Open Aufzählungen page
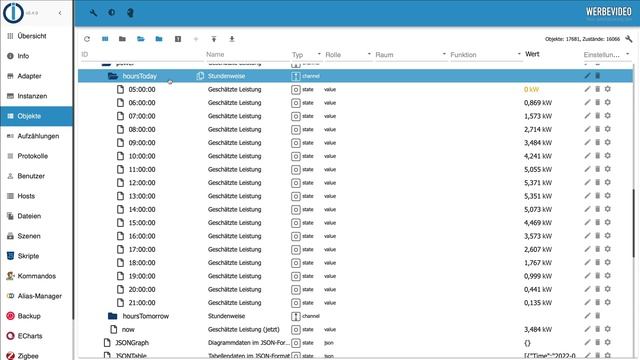 point(37,136)
